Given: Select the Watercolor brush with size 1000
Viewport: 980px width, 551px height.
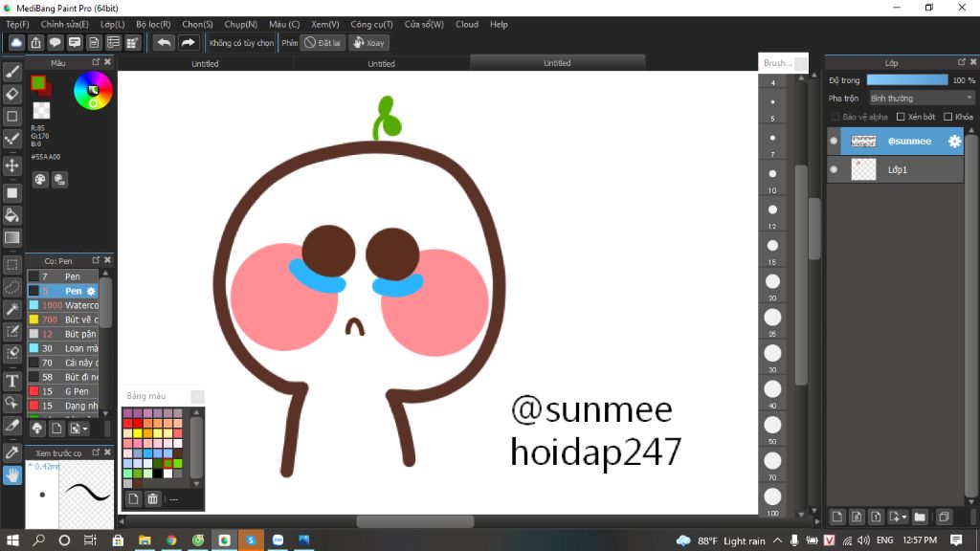Looking at the screenshot, I should [63, 305].
